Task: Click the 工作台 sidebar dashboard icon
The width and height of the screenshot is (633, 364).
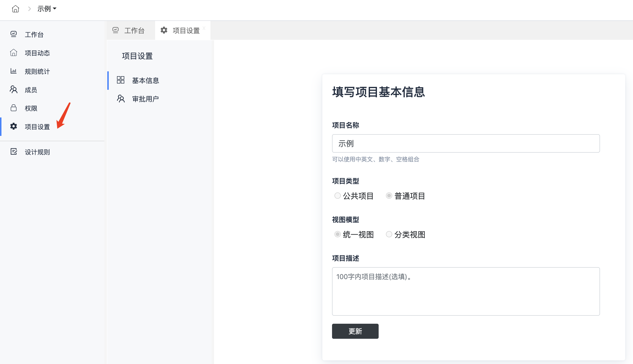Action: coord(14,34)
